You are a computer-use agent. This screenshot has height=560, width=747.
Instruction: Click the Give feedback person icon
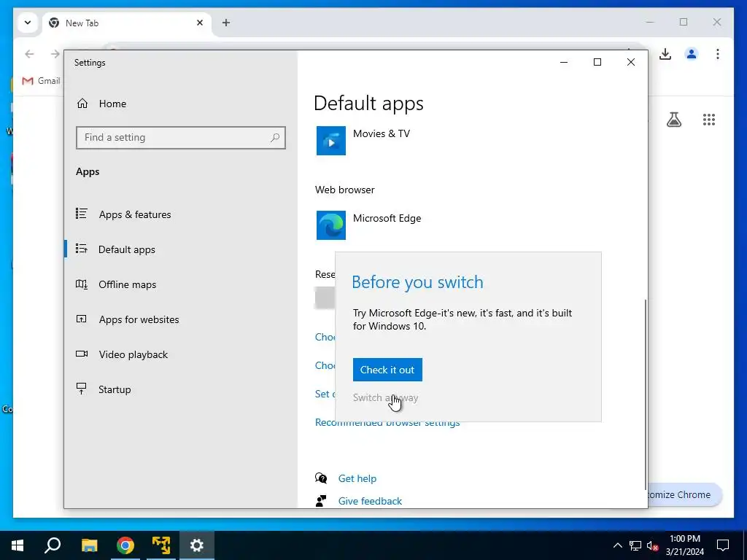(321, 500)
